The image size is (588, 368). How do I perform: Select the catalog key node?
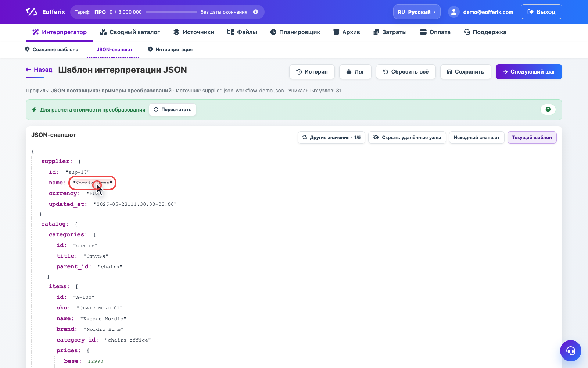point(55,224)
